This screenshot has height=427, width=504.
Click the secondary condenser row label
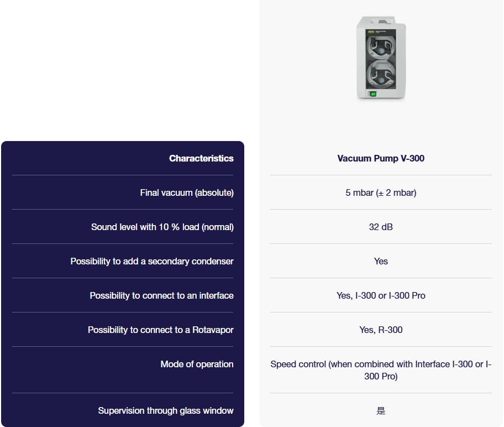[152, 261]
